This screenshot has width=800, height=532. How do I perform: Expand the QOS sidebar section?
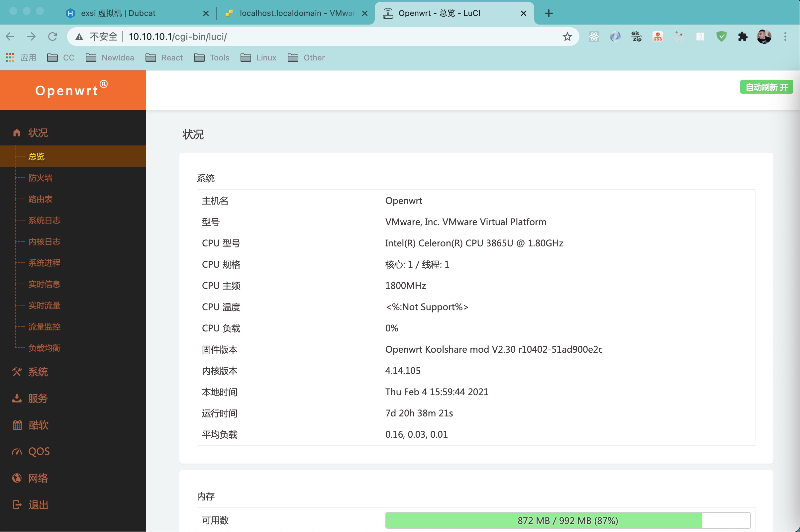coord(73,451)
